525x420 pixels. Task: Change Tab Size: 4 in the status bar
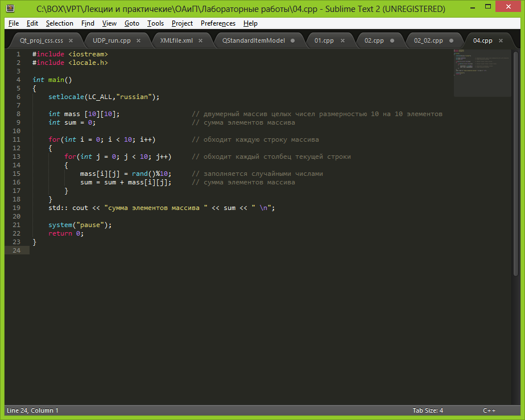(428, 410)
